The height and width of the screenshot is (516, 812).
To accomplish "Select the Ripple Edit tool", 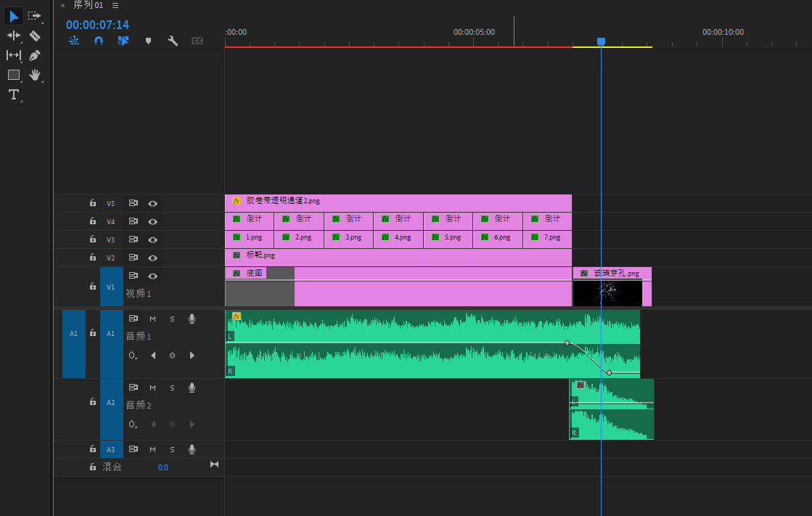I will point(13,36).
